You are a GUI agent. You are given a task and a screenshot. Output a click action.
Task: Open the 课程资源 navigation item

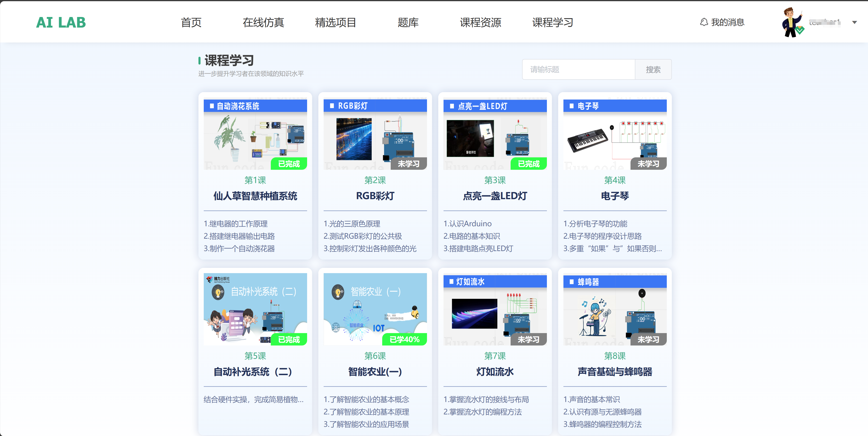point(480,23)
